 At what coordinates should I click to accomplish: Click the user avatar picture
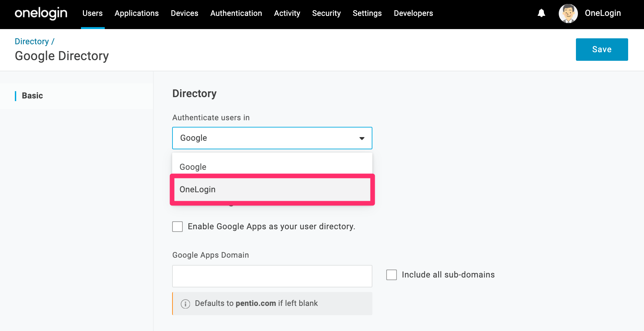pyautogui.click(x=568, y=14)
